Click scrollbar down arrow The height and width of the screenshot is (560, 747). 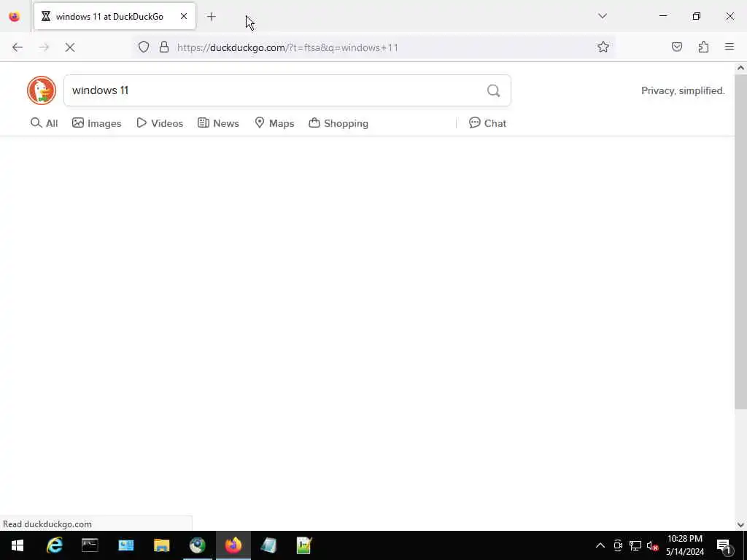[740, 525]
